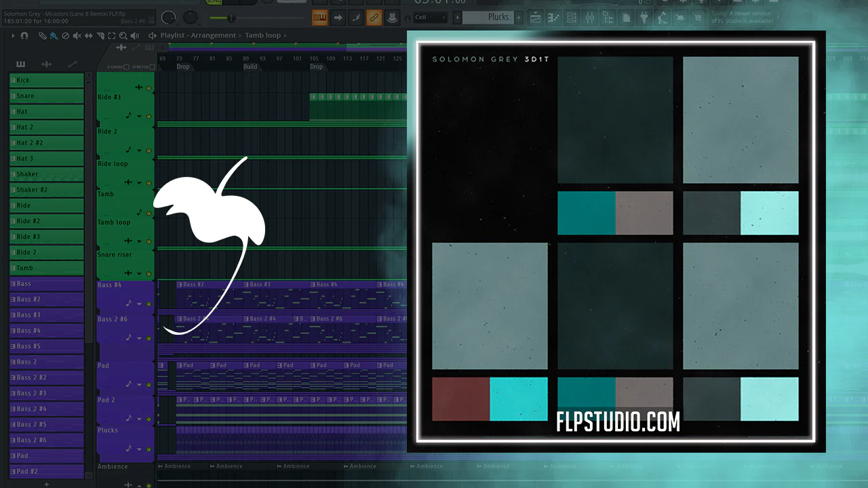The height and width of the screenshot is (488, 868).
Task: Switch picker to the automation tab
Action: (x=72, y=64)
